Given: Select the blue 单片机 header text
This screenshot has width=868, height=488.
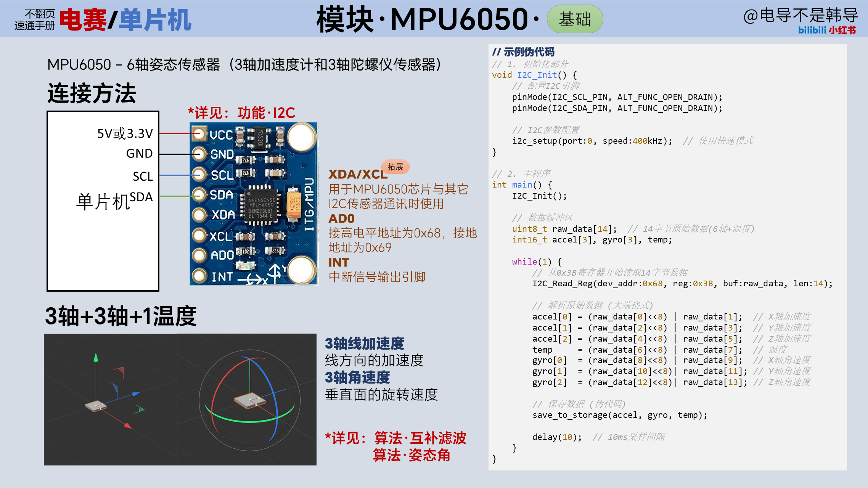Looking at the screenshot, I should pyautogui.click(x=155, y=20).
